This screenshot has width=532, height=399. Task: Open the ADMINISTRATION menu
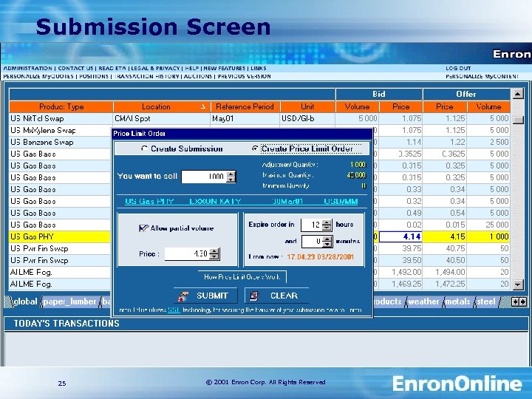point(28,68)
